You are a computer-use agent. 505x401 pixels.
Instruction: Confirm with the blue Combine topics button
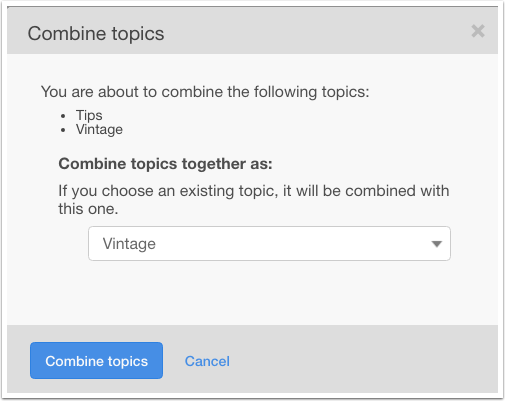(x=96, y=361)
